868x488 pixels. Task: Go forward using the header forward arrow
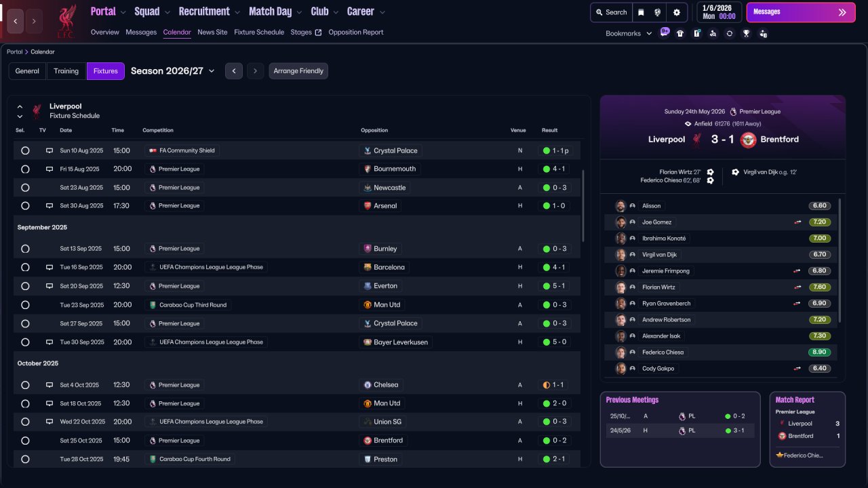[x=34, y=21]
